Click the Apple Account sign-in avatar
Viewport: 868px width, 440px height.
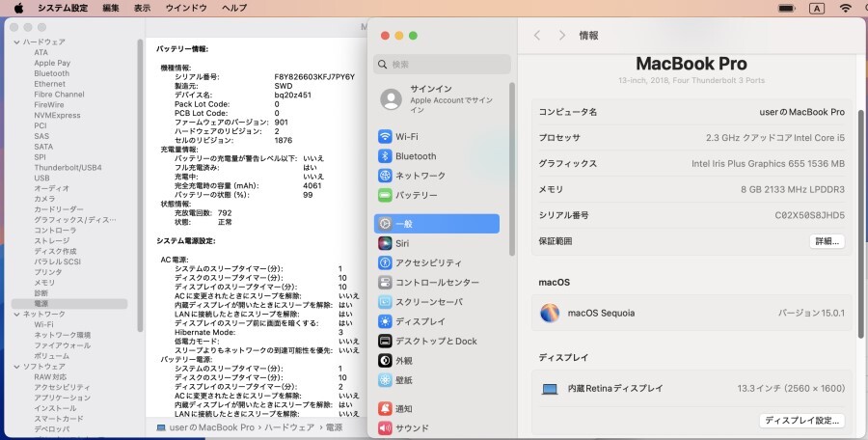tap(391, 99)
